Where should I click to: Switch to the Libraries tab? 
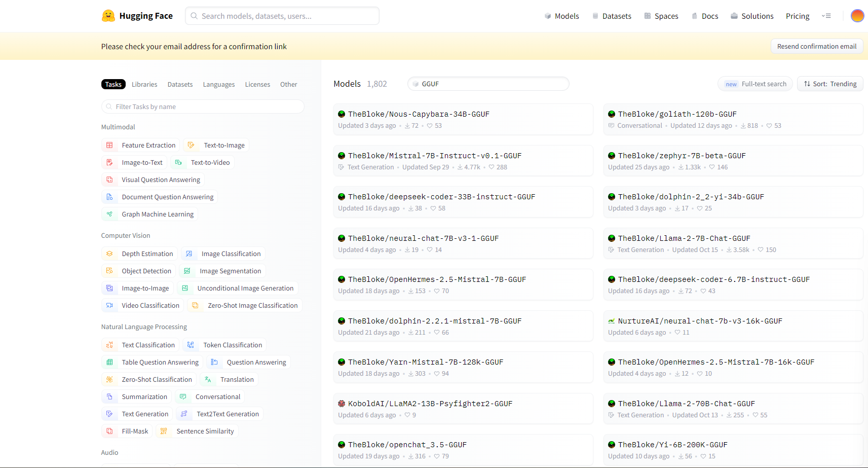click(144, 84)
